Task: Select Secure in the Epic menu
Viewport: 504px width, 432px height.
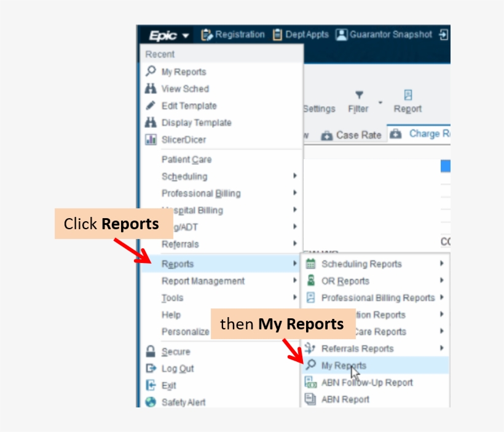Action: click(176, 351)
